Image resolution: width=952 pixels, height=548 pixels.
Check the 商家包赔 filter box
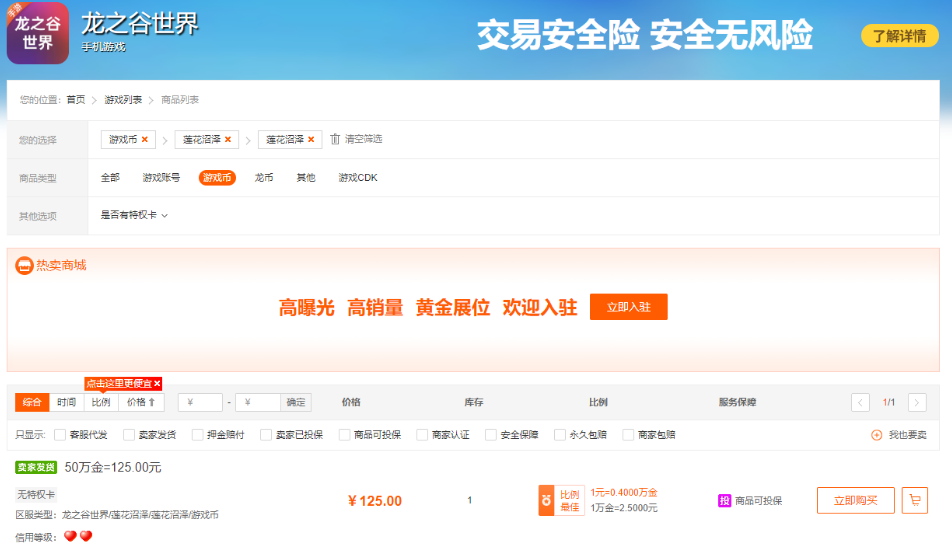click(628, 435)
